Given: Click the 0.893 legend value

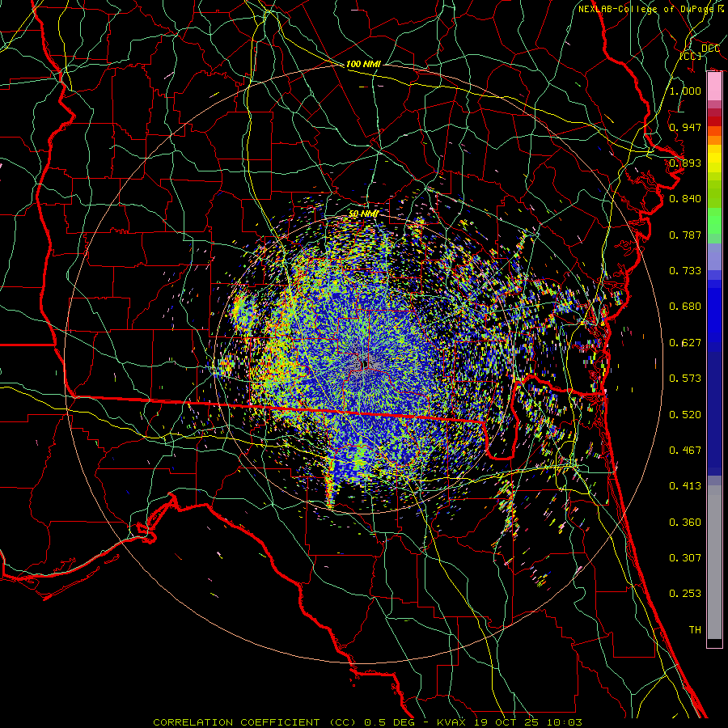Looking at the screenshot, I should [x=685, y=163].
